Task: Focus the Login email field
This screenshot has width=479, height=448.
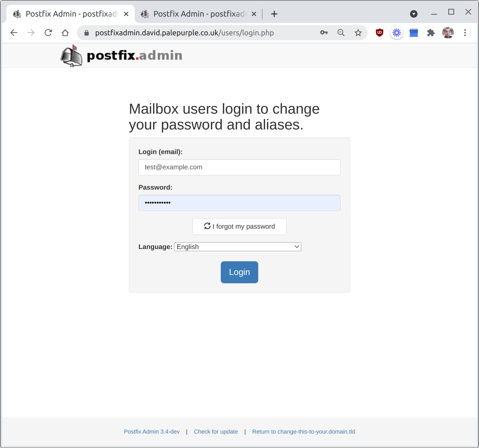Action: [x=239, y=167]
